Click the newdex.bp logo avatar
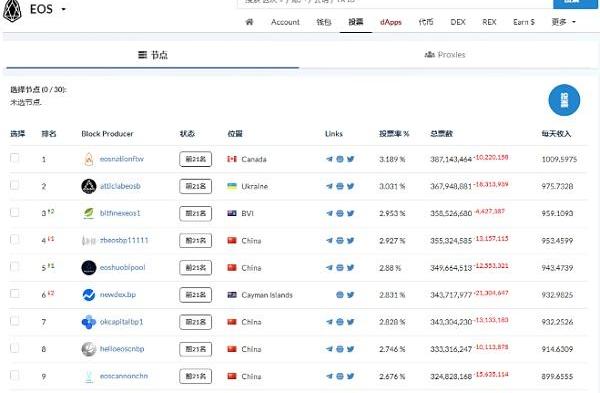The width and height of the screenshot is (600, 393). [x=89, y=295]
